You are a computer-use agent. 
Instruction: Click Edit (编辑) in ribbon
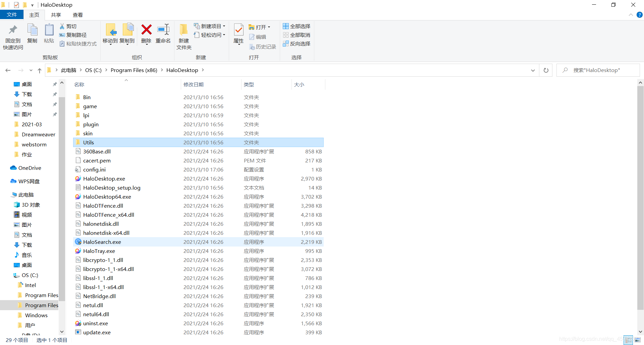click(258, 37)
